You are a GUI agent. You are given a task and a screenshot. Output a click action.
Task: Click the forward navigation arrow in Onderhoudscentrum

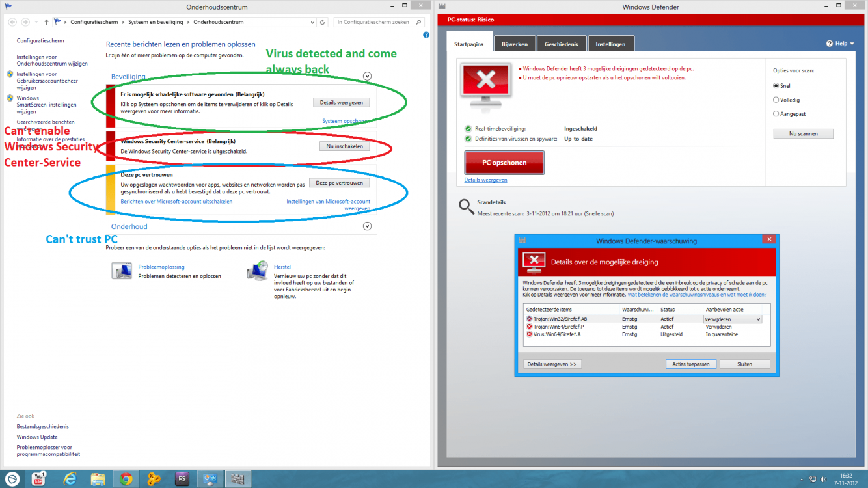click(25, 22)
